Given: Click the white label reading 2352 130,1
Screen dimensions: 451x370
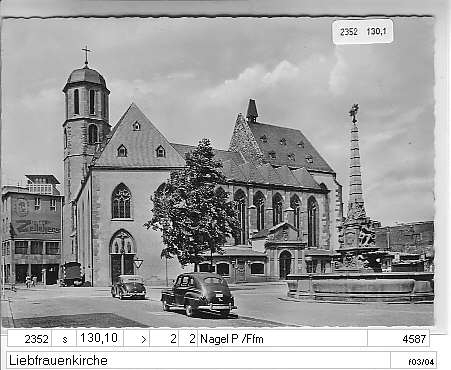Looking at the screenshot, I should tap(363, 32).
